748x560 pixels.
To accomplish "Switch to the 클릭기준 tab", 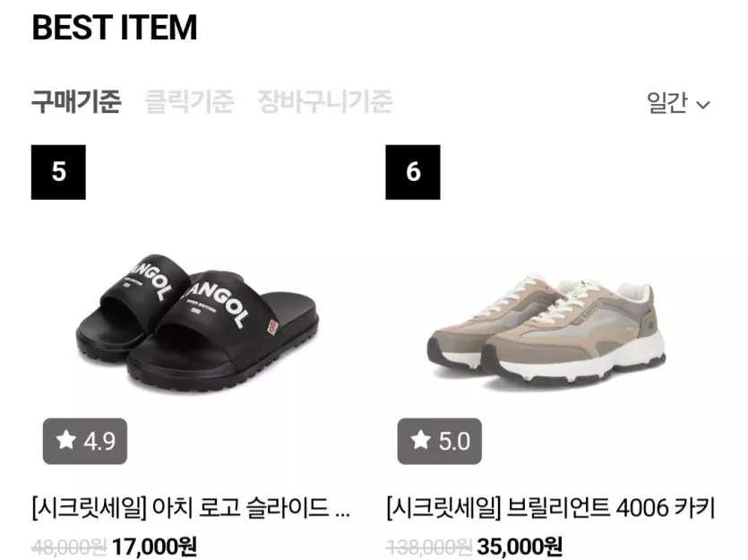I will [x=189, y=101].
